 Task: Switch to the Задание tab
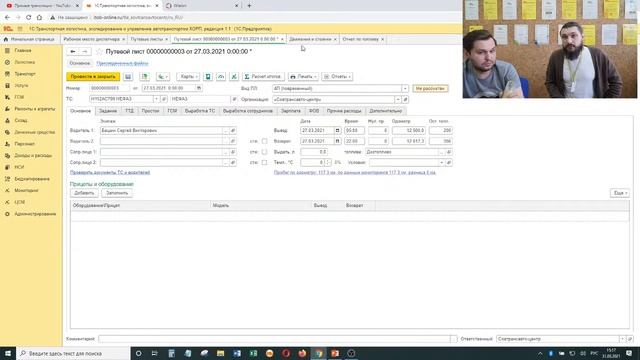pos(108,111)
